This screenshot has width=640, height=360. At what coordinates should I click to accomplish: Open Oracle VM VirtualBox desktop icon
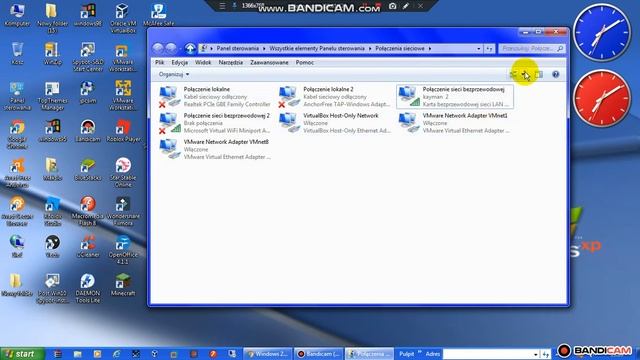(123, 18)
